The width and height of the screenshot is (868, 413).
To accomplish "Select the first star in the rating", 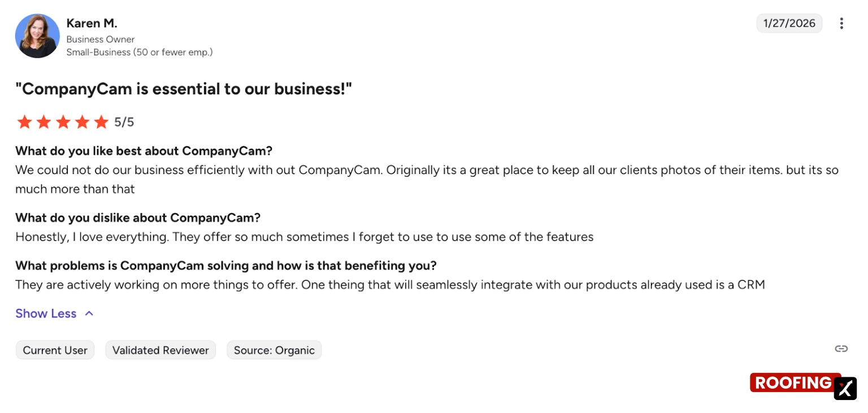I will [x=24, y=121].
